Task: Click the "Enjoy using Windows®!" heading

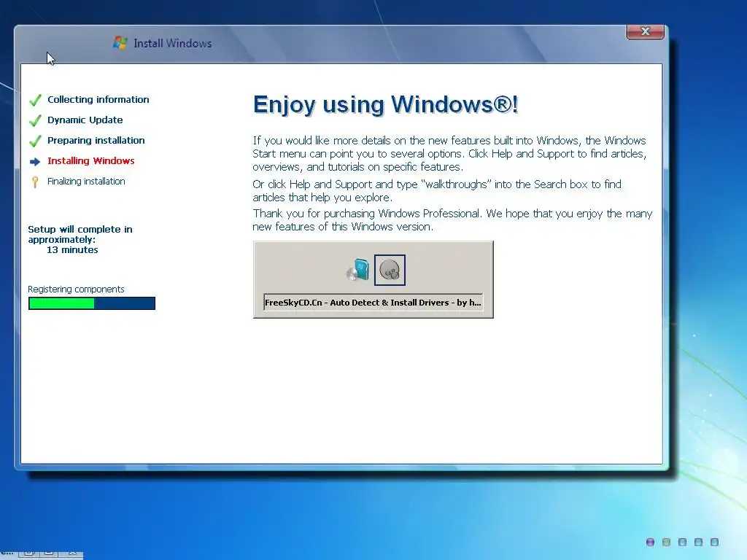Action: 385,105
